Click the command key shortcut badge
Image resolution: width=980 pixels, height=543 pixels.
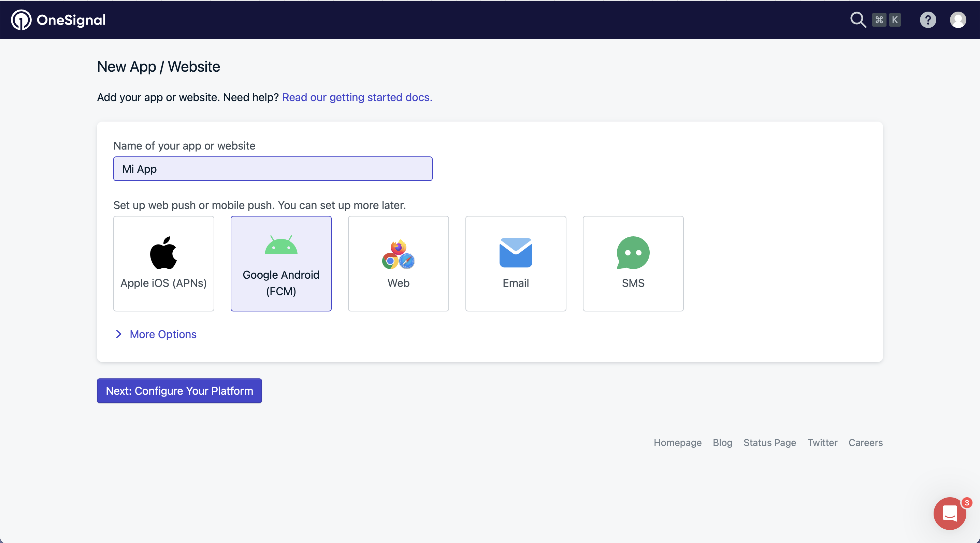(879, 20)
